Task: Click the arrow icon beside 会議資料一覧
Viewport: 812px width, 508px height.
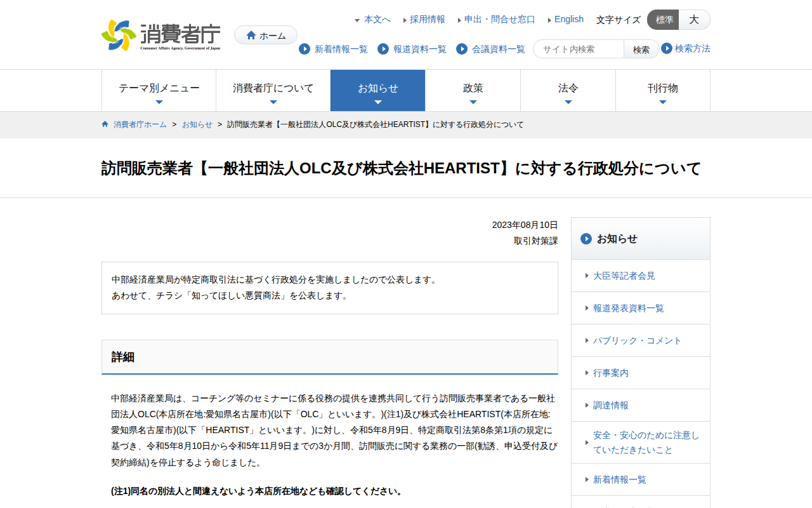Action: 462,49
